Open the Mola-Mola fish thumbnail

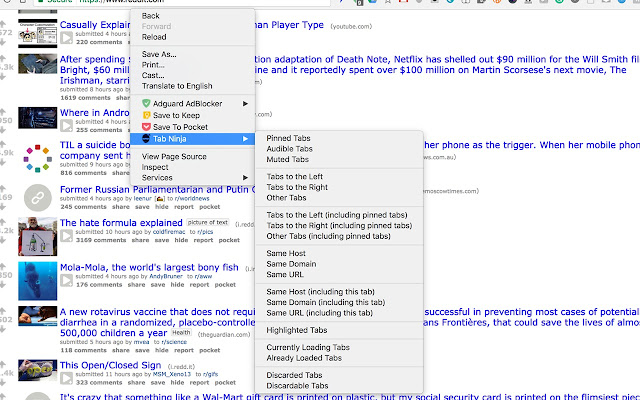pos(38,281)
